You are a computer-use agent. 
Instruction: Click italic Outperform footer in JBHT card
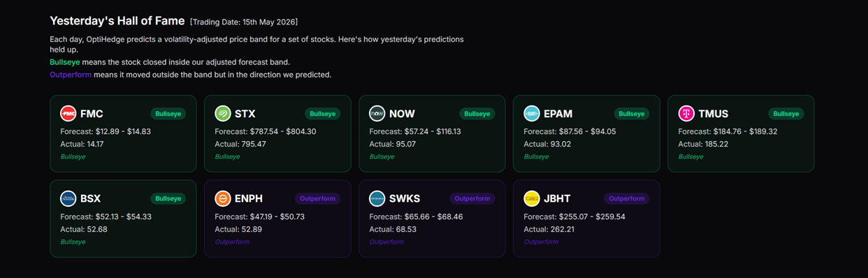[541, 242]
